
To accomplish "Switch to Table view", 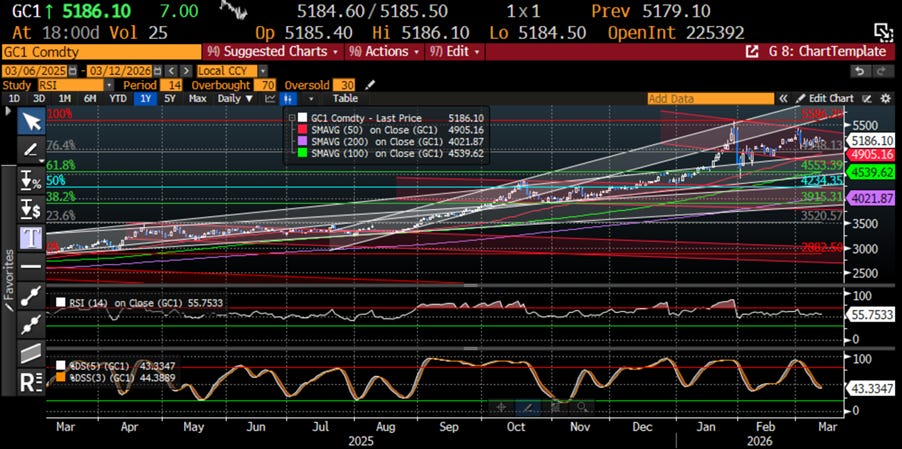I will (345, 99).
